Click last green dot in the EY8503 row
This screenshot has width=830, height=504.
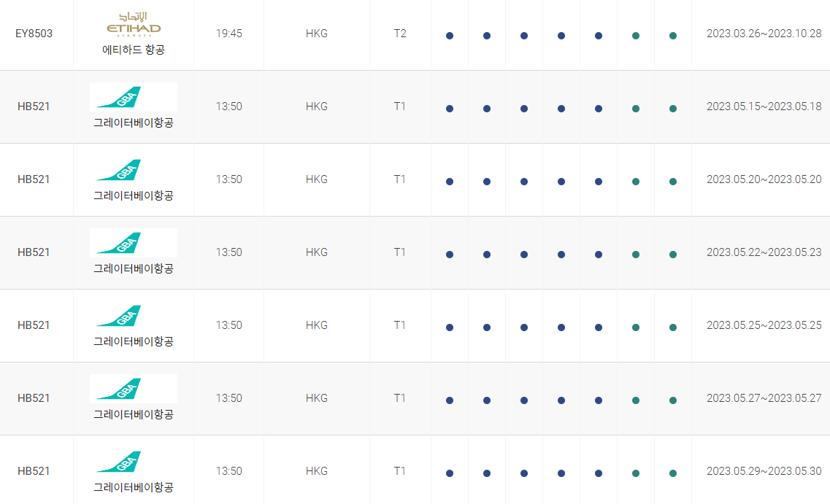[673, 36]
